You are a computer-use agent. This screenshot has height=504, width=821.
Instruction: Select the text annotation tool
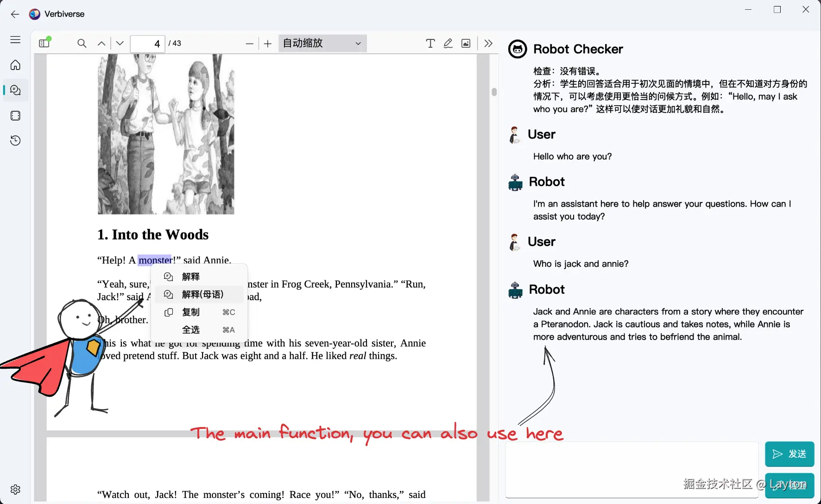click(430, 43)
